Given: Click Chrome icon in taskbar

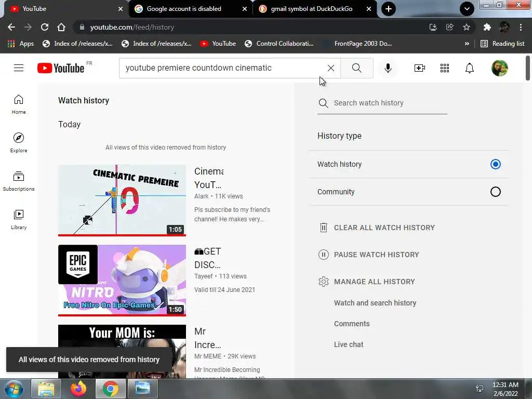Looking at the screenshot, I should tap(111, 389).
